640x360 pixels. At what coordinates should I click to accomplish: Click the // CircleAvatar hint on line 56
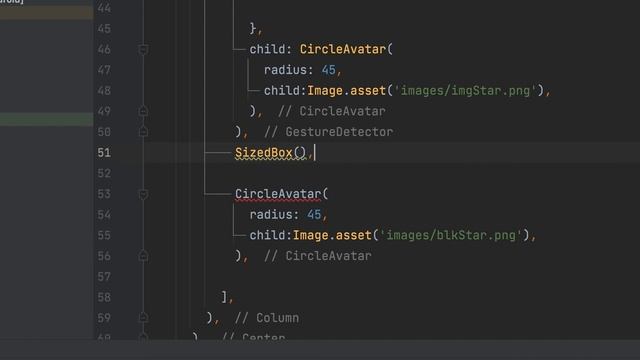pos(318,256)
